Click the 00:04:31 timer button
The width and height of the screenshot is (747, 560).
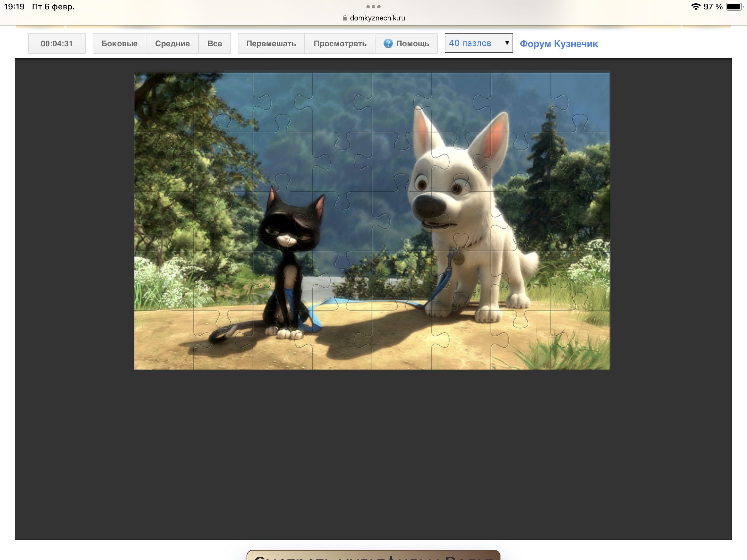pos(57,43)
